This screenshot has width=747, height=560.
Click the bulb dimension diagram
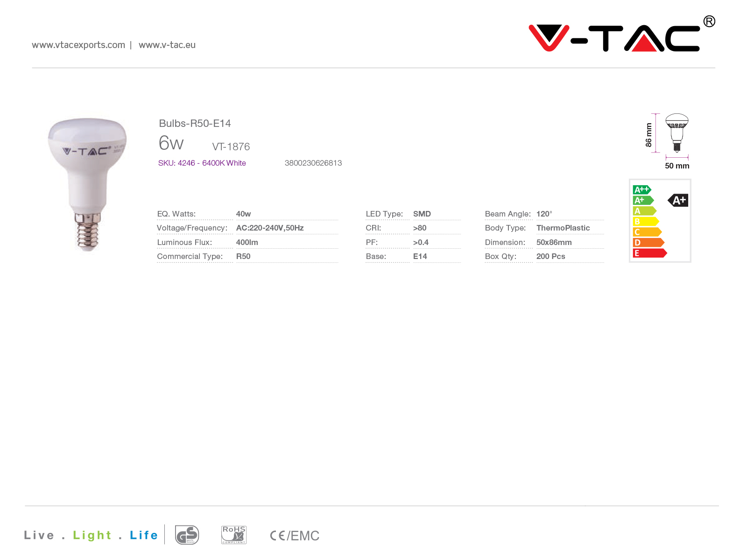(668, 141)
